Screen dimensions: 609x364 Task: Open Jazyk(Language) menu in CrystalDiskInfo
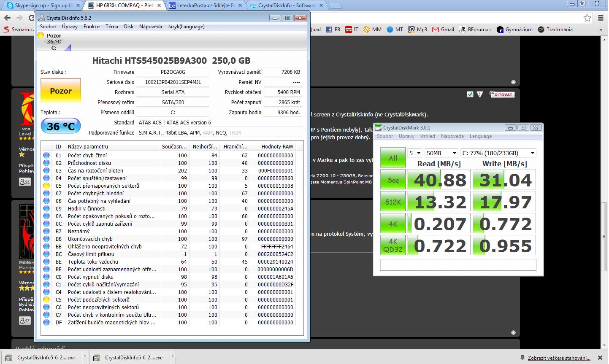click(186, 27)
